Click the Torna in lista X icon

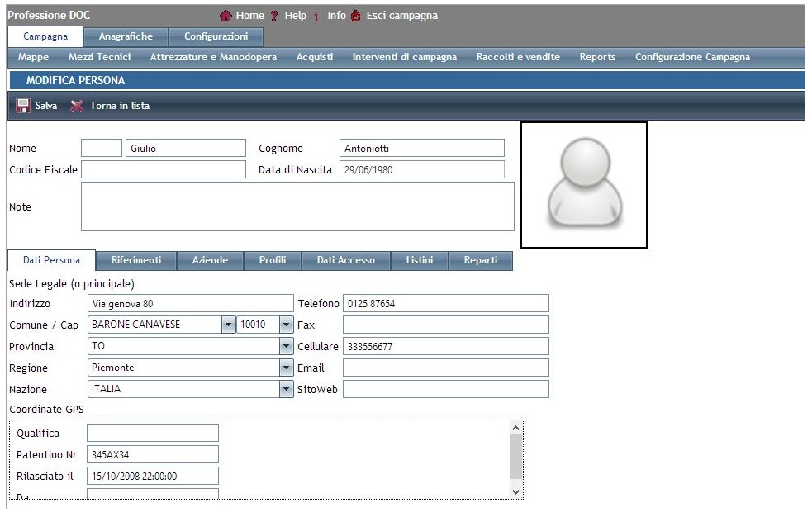pos(77,107)
